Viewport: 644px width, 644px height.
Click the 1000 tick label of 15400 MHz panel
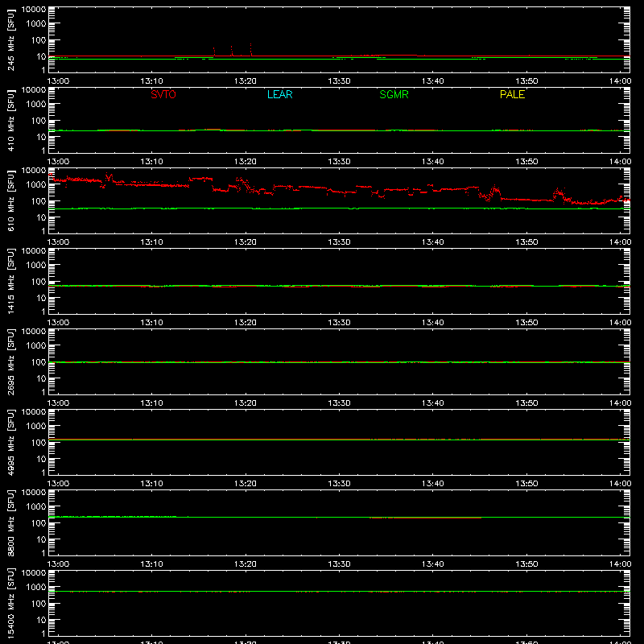(36, 587)
